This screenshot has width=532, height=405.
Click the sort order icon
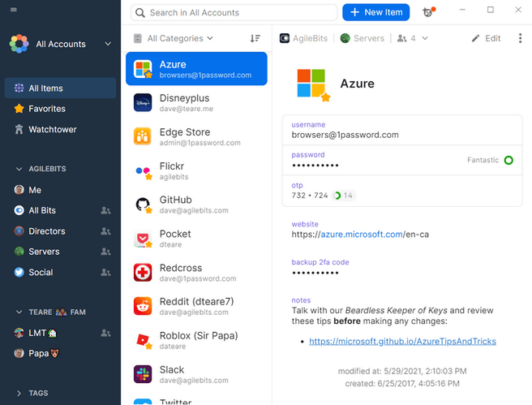(x=255, y=38)
